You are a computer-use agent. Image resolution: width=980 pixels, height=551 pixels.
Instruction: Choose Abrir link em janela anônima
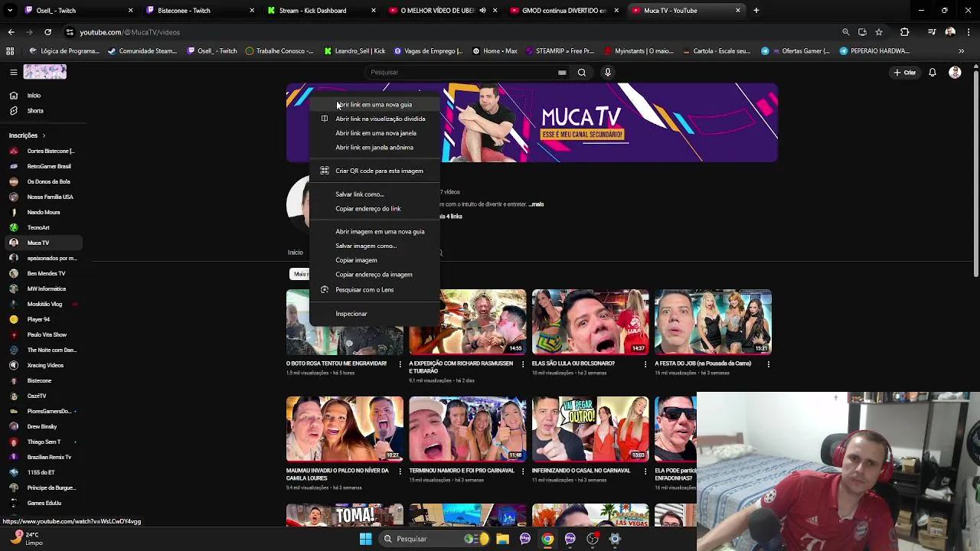[x=374, y=148]
